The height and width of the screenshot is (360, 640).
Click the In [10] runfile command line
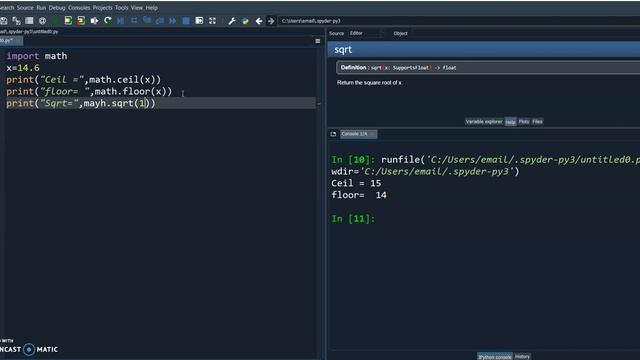tap(485, 160)
